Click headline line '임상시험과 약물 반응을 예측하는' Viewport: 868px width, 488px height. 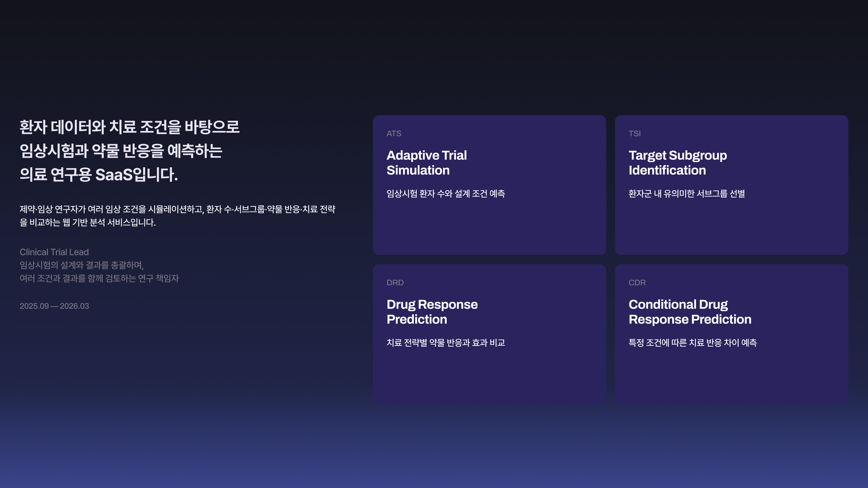[x=121, y=150]
